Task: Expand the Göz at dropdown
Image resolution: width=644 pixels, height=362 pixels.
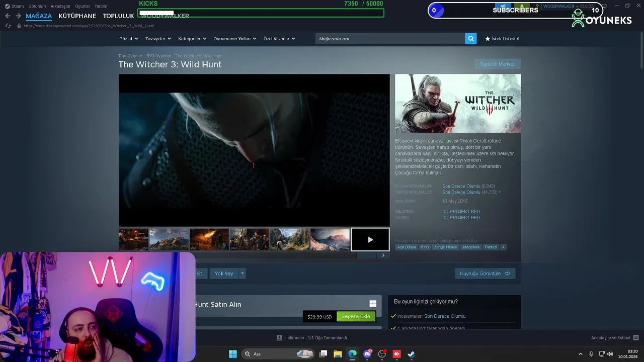Action: click(x=129, y=39)
